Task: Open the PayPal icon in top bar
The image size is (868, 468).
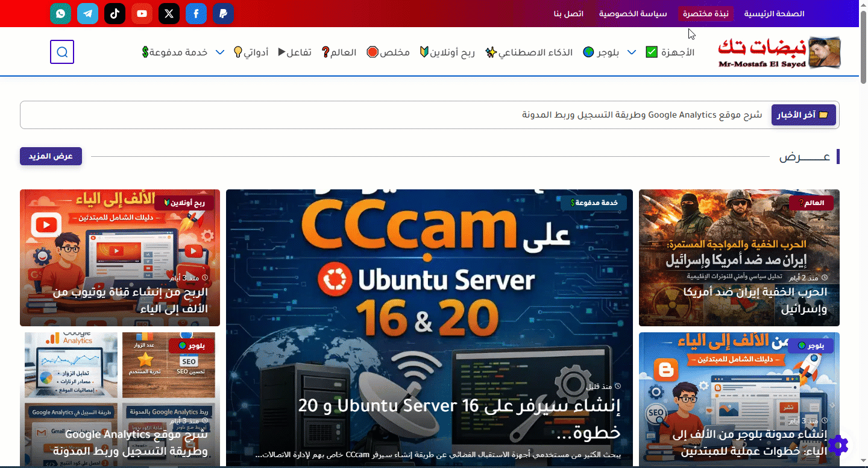Action: tap(223, 13)
